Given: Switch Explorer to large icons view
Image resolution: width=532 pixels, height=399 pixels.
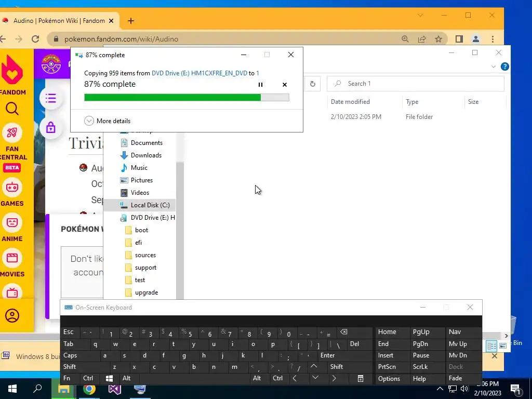Looking at the screenshot, I should (503, 346).
